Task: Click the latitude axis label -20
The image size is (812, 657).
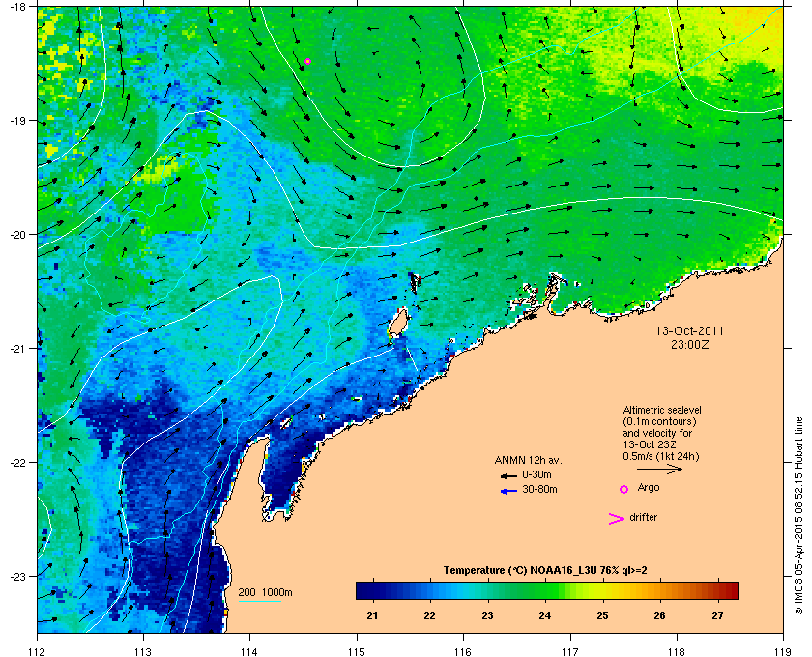Action: click(16, 235)
